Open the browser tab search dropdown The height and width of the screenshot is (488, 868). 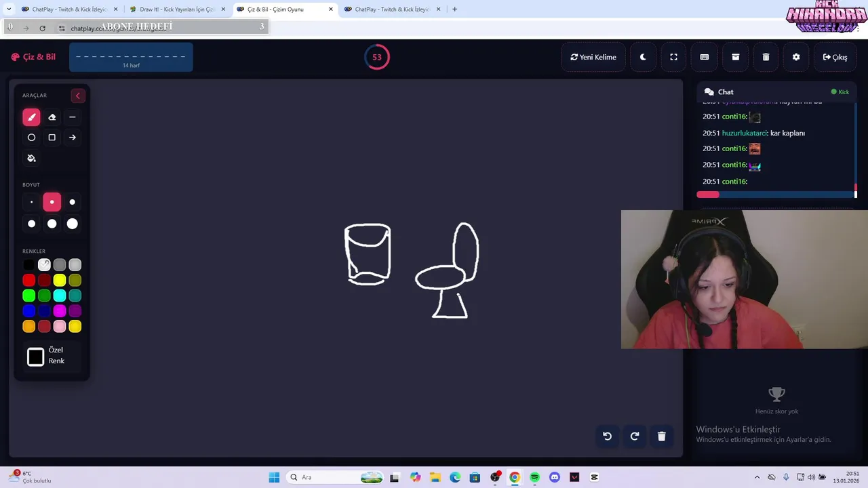click(9, 9)
